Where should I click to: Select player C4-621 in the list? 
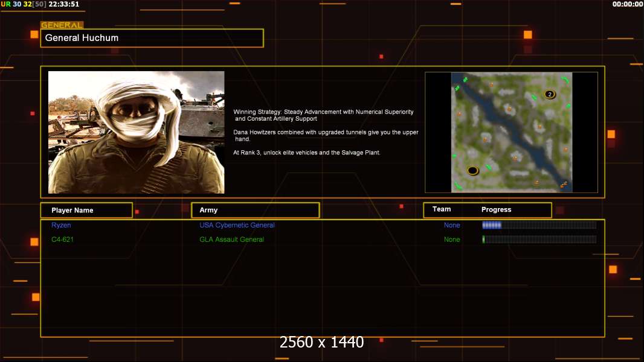pos(63,240)
